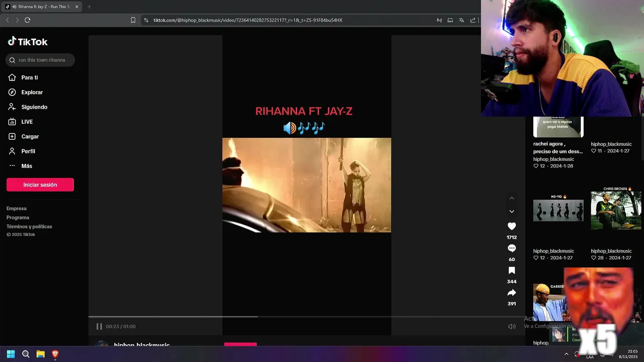Click the browser forward arrow

(17, 20)
